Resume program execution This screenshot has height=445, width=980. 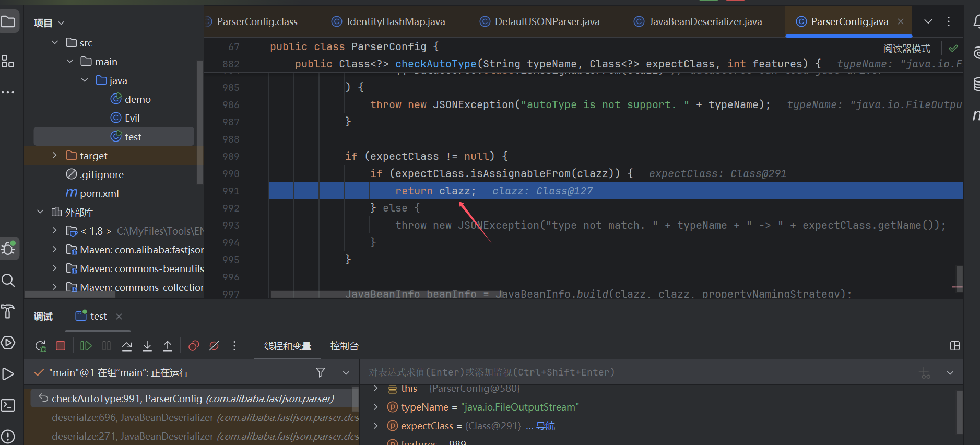pyautogui.click(x=86, y=346)
